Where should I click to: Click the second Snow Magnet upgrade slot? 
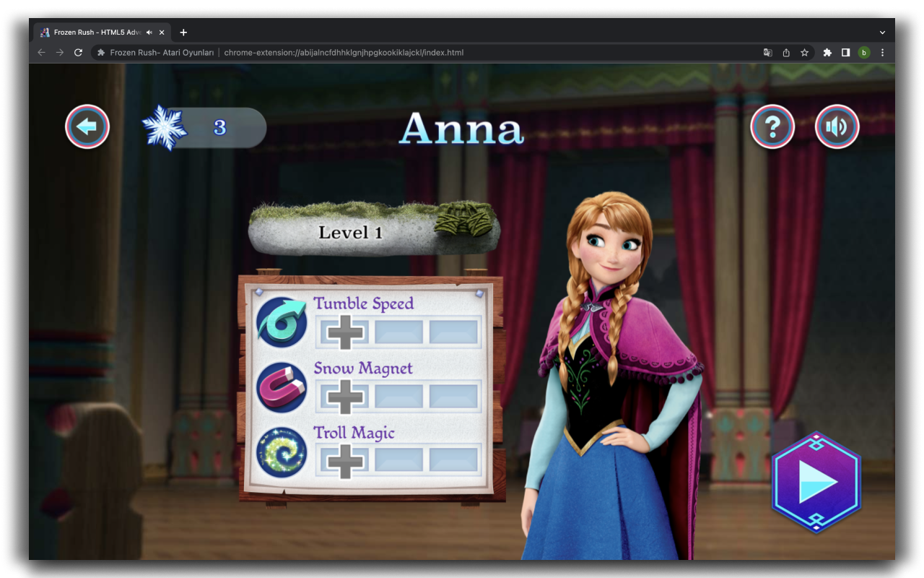pyautogui.click(x=399, y=397)
